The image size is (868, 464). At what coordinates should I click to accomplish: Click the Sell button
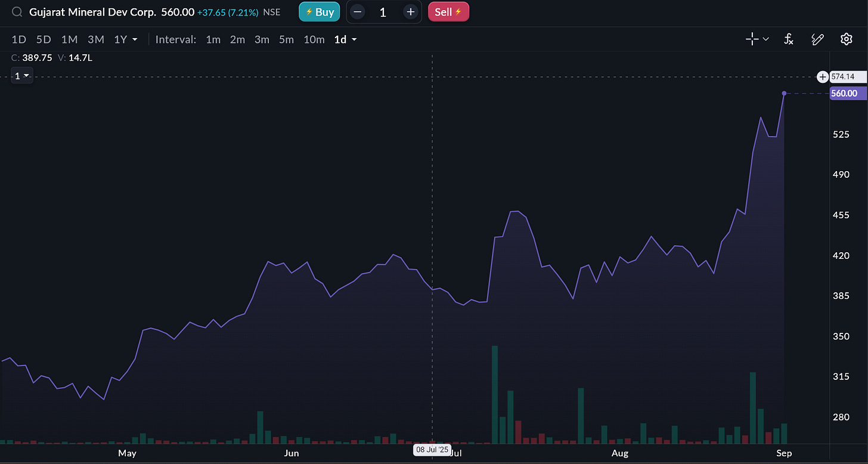coord(448,12)
